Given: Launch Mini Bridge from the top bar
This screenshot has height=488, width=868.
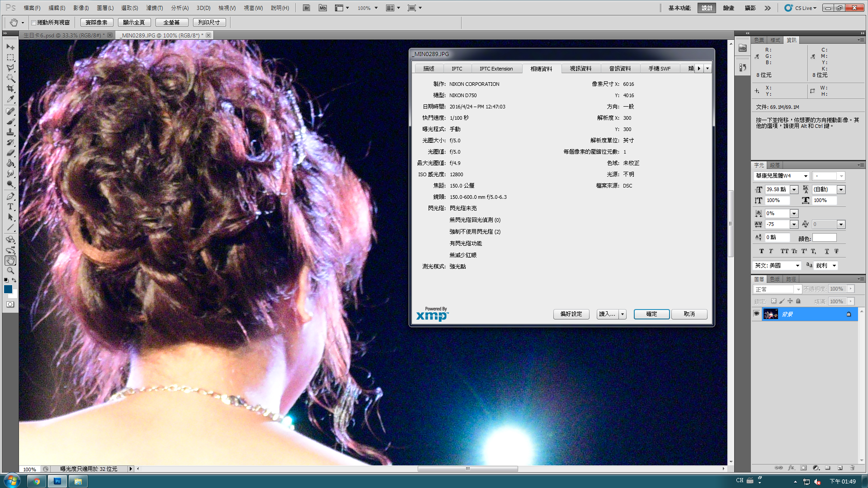Looking at the screenshot, I should 322,8.
